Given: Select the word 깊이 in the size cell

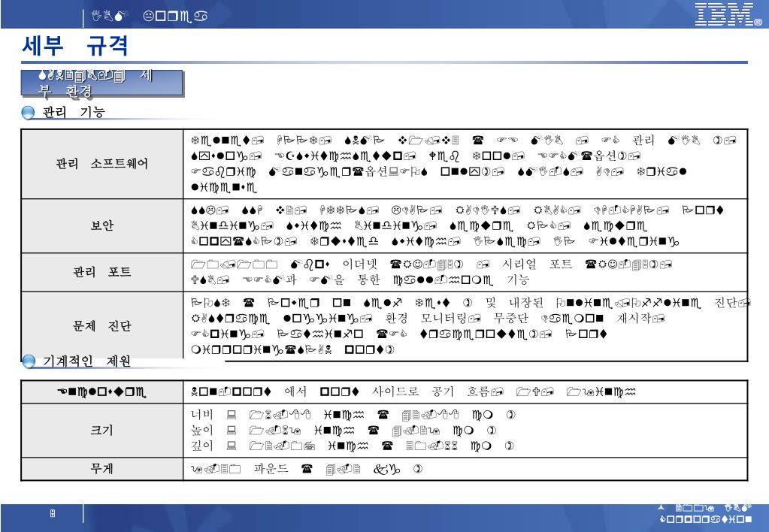Looking at the screenshot, I should pyautogui.click(x=202, y=446).
